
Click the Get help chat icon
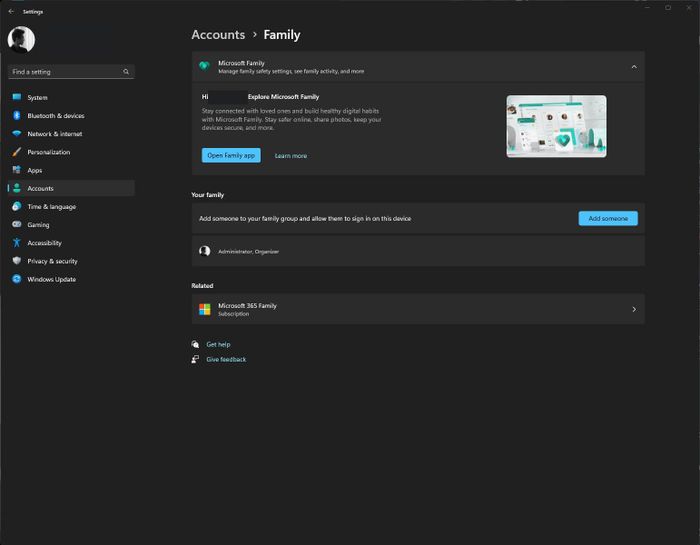point(195,344)
